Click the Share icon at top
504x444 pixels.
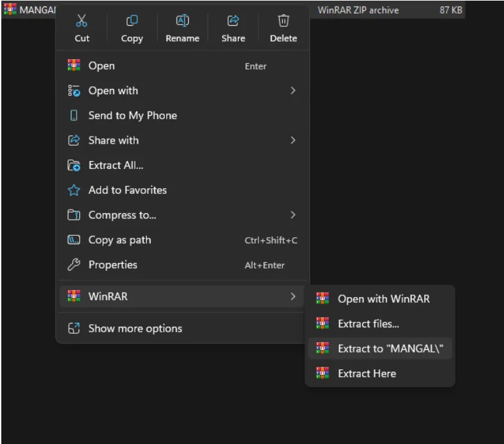pos(233,21)
